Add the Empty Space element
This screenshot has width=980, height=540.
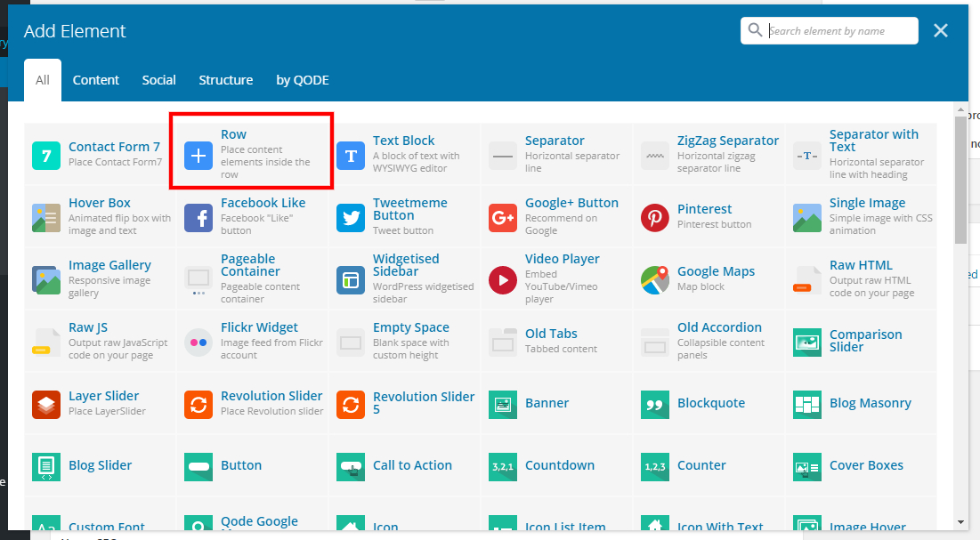click(x=405, y=342)
